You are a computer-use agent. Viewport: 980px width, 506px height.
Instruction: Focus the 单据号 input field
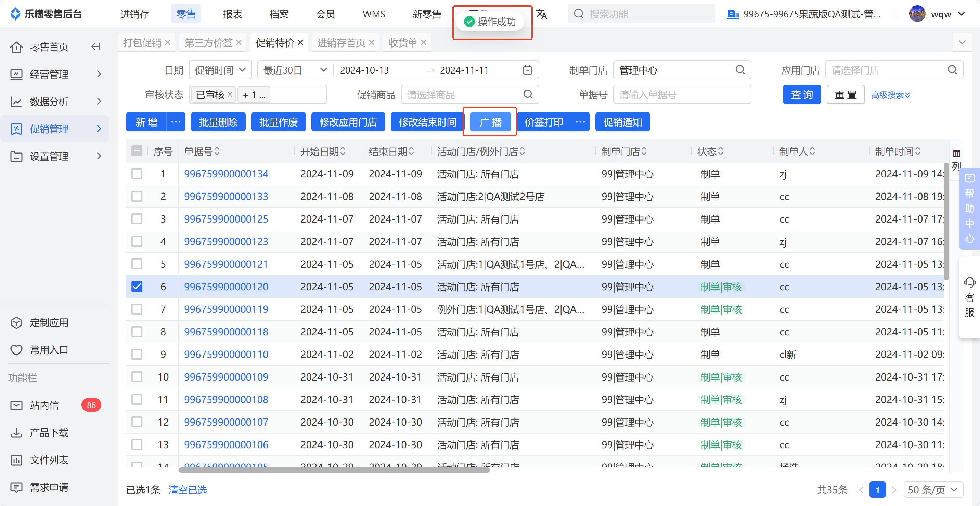(682, 95)
